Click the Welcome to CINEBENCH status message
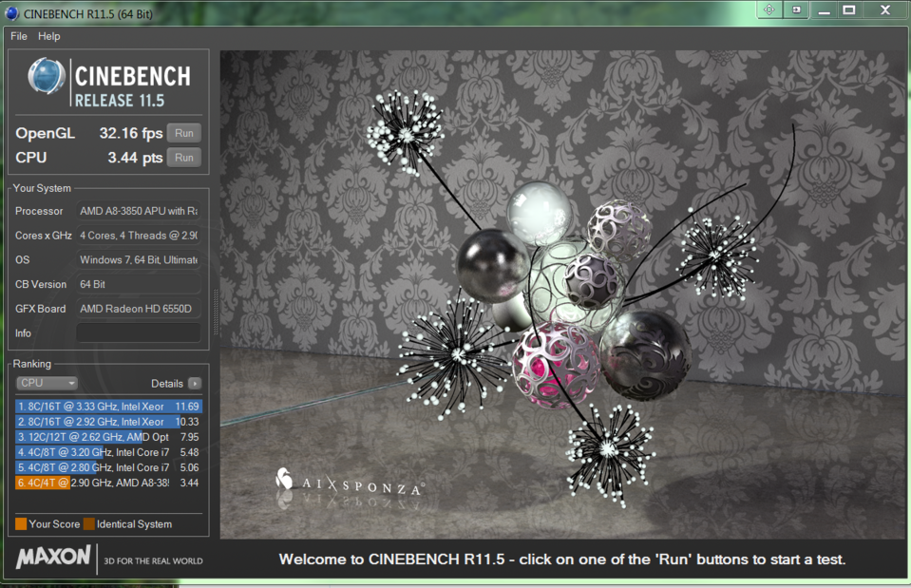 561,560
